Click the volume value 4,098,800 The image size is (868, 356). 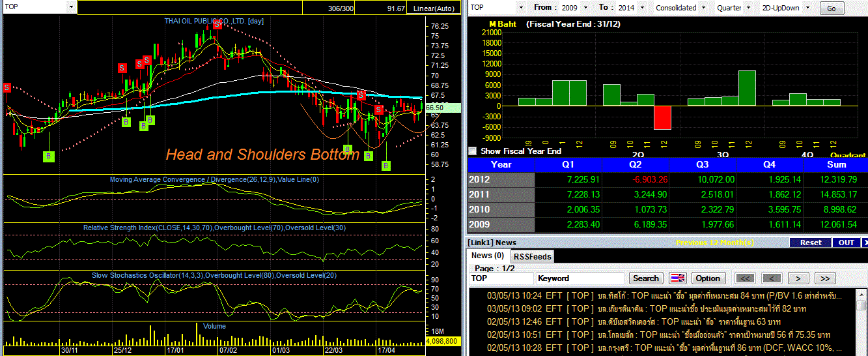(x=443, y=341)
